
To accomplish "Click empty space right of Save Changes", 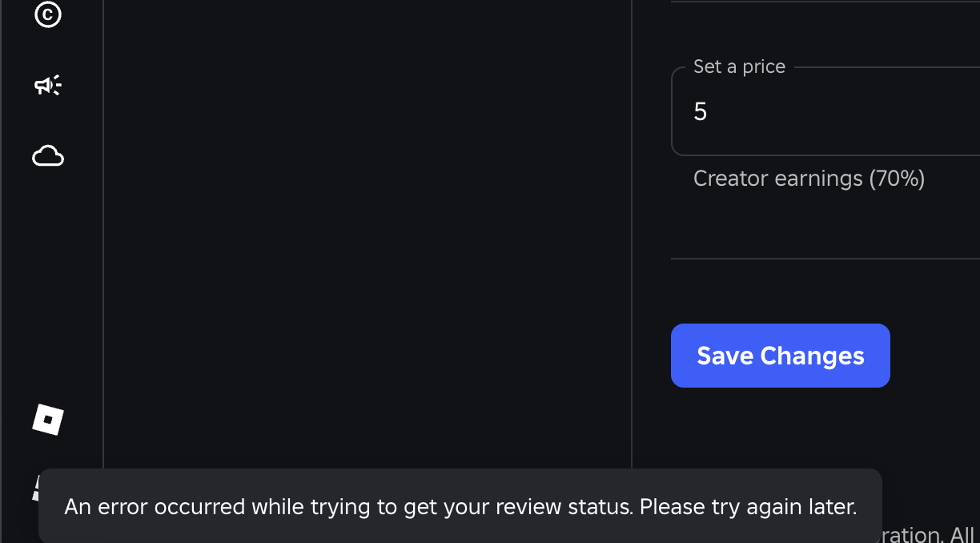I will click(x=935, y=356).
